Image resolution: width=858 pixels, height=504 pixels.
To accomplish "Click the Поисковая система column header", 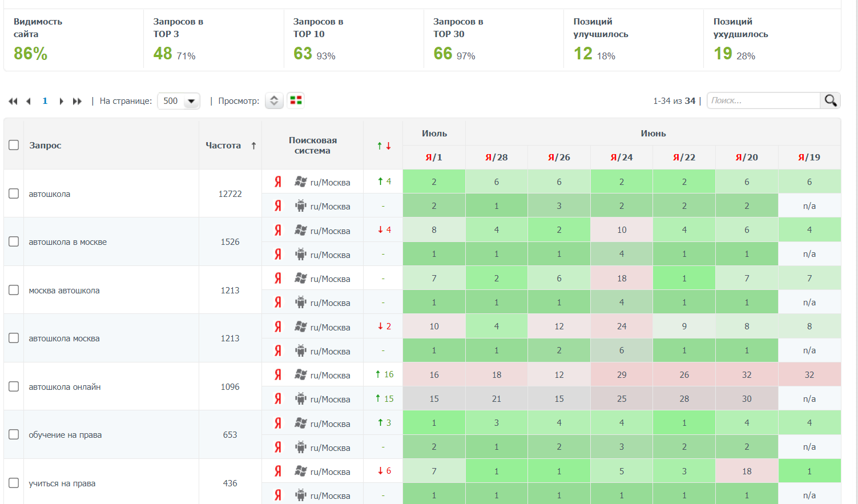I will (313, 146).
